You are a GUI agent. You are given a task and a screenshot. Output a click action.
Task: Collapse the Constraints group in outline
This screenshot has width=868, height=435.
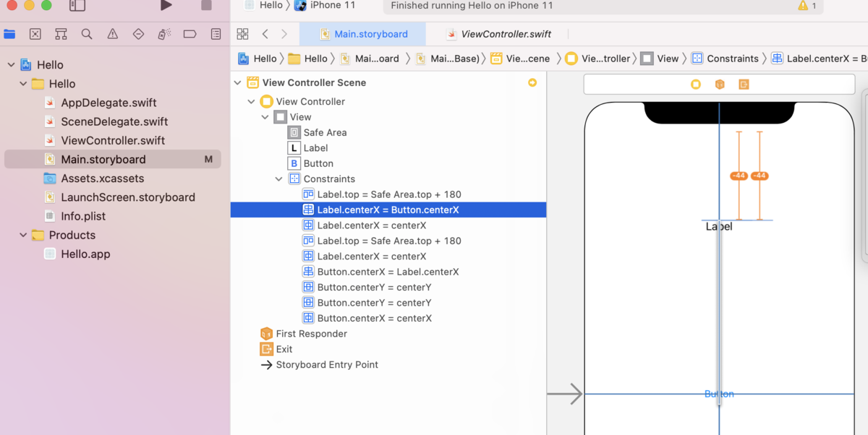[x=278, y=179]
